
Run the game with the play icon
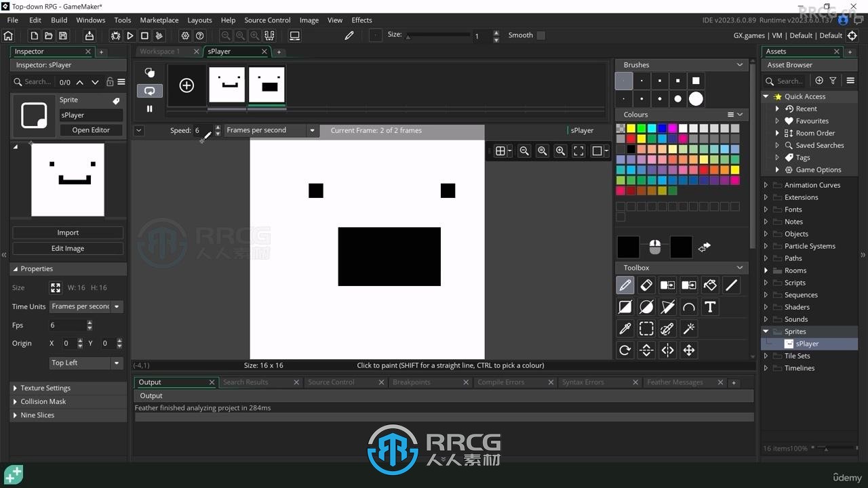130,35
